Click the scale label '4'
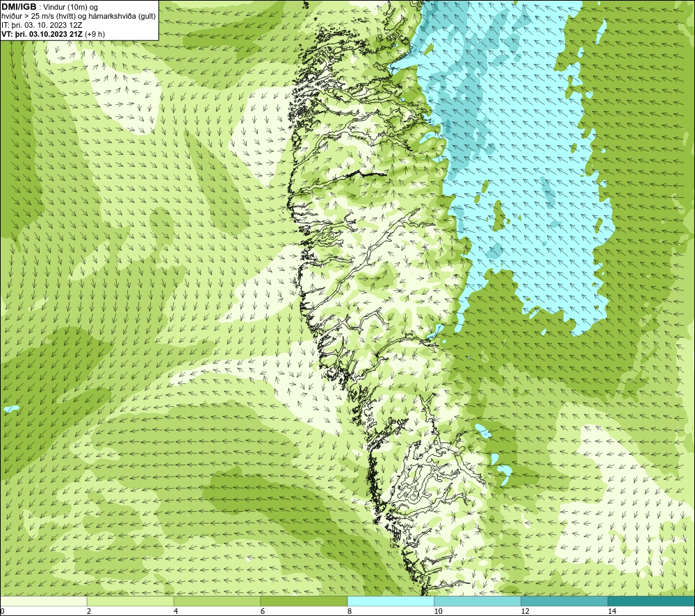The height and width of the screenshot is (616, 695). tap(176, 612)
